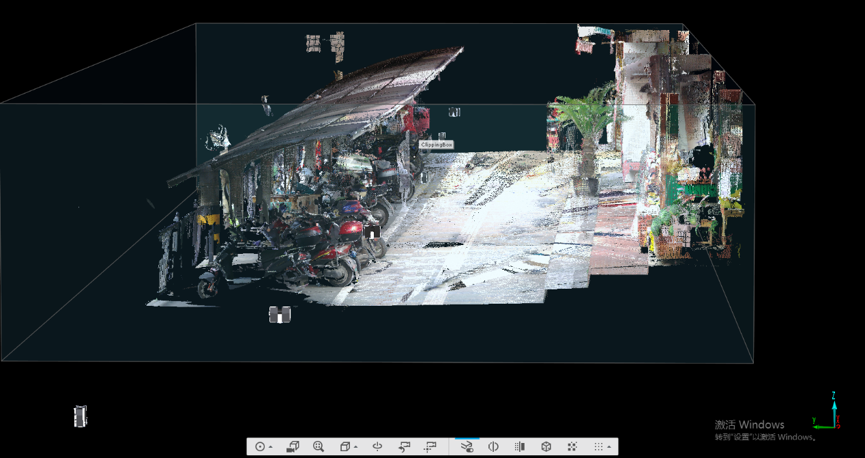This screenshot has width=865, height=458.
Task: Click the XYZ axis orientation gizmo
Action: pyautogui.click(x=827, y=410)
